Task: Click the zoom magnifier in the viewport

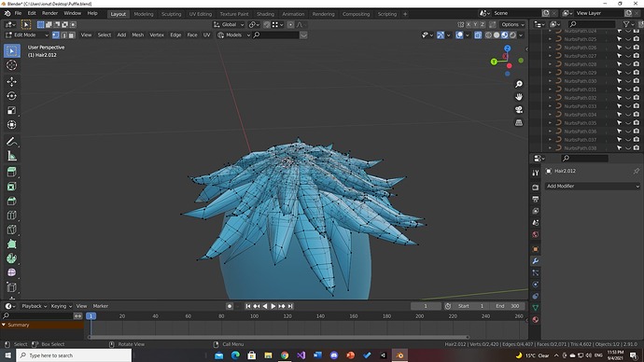Action: tap(519, 84)
